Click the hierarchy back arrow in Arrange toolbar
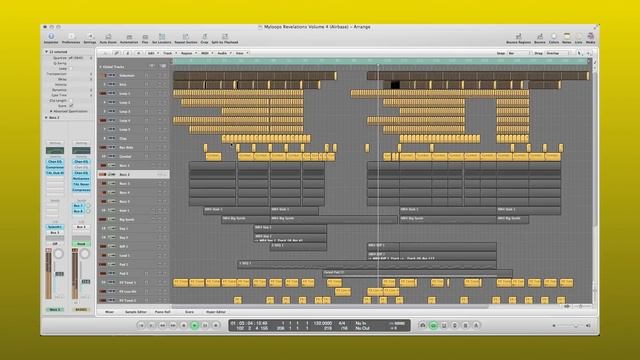 pos(105,53)
